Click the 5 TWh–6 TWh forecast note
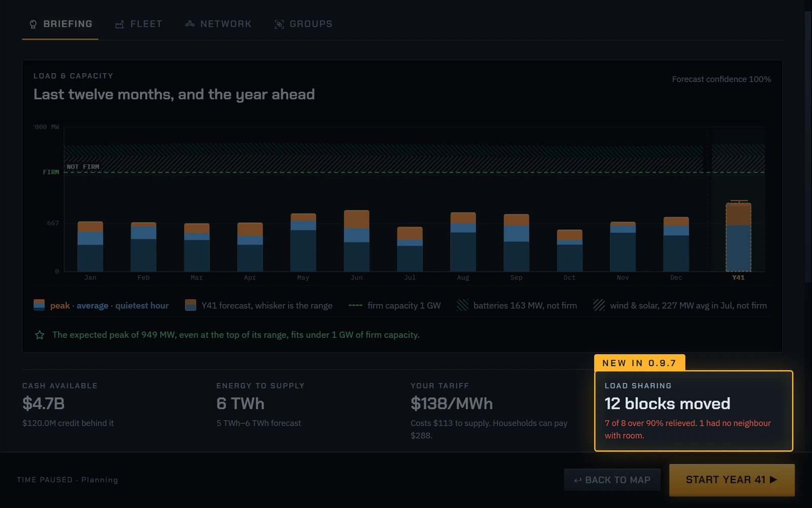The width and height of the screenshot is (812, 508). tap(259, 423)
